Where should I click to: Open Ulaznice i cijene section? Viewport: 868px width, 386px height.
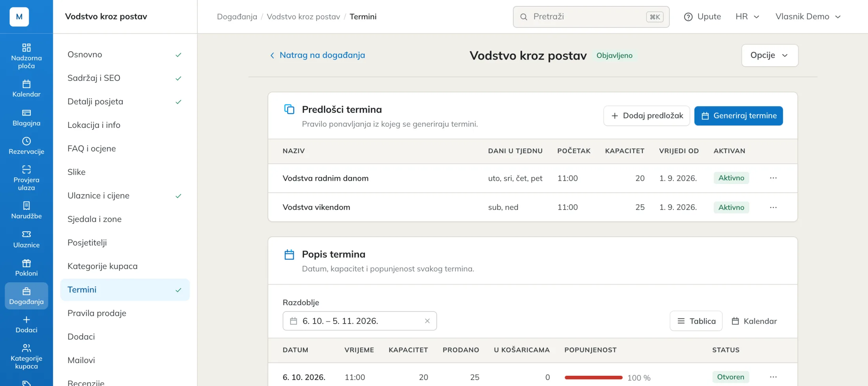(125, 196)
